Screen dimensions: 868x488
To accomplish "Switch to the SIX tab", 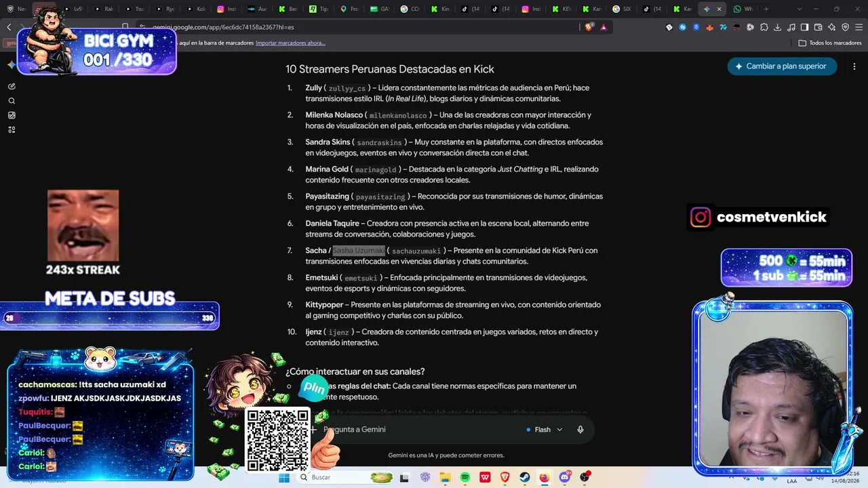I will (622, 9).
